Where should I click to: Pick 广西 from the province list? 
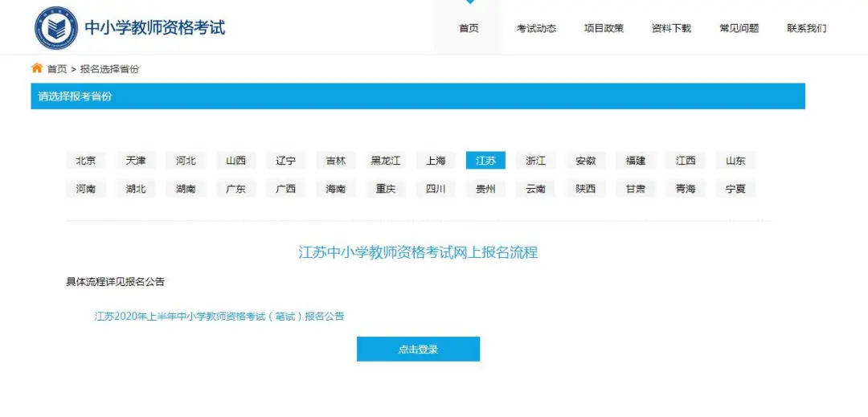click(285, 189)
